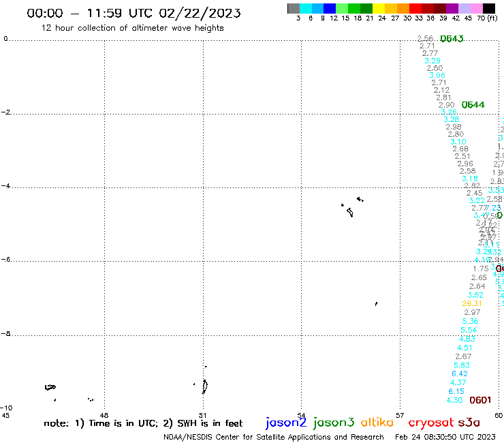Click the 'Feb 24 08:30:50 UTC 2023' timestamp
Viewport: 504px width, 443px height.
click(445, 438)
